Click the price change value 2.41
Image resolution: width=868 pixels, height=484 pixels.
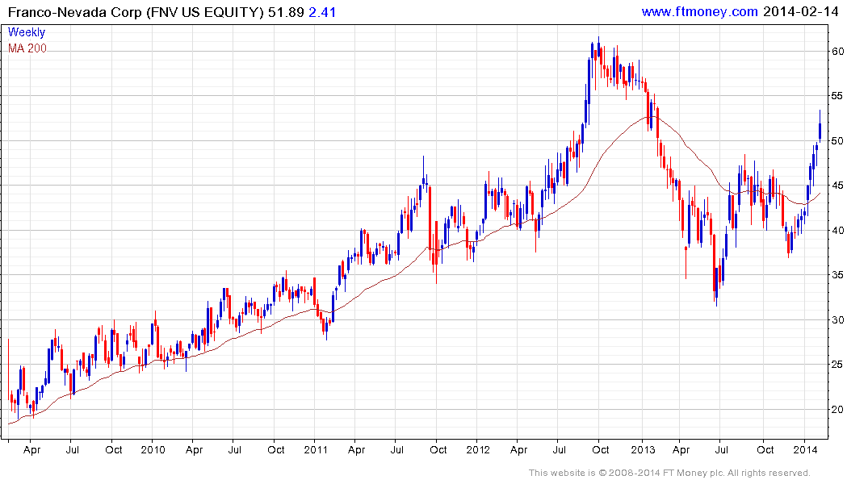[322, 12]
